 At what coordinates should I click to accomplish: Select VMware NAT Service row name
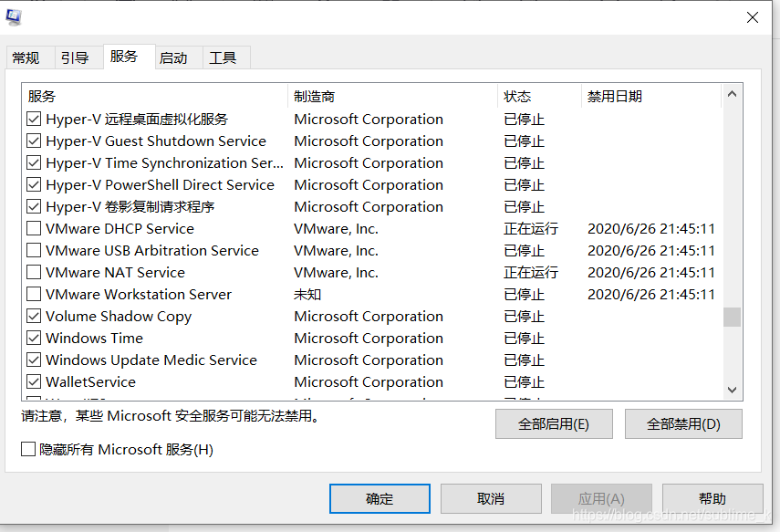(x=116, y=272)
